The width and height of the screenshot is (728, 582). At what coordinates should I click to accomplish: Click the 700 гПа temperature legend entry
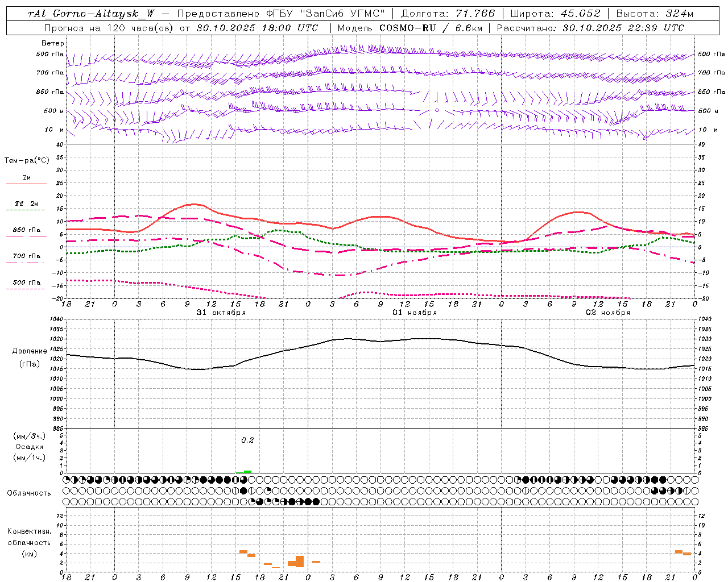coord(27,256)
